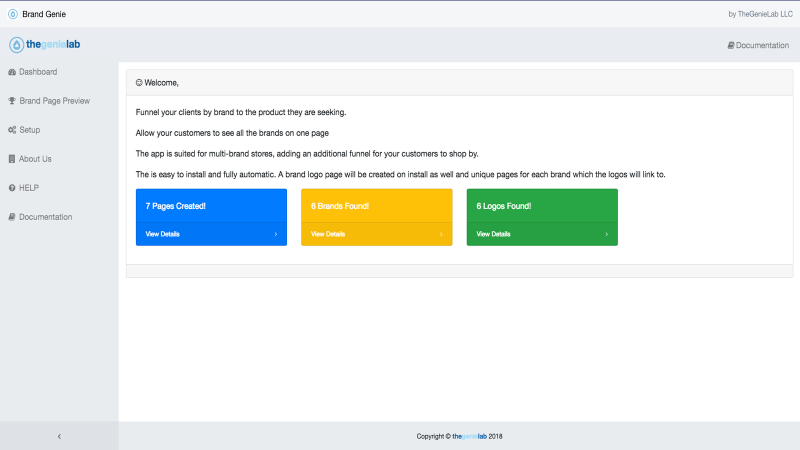Click the 6 Brands Found! card title

(340, 206)
